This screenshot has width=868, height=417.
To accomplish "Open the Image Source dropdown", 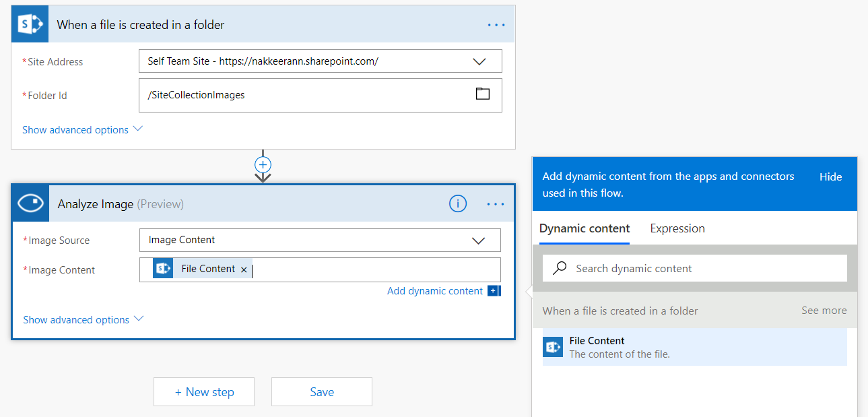I will pyautogui.click(x=320, y=240).
